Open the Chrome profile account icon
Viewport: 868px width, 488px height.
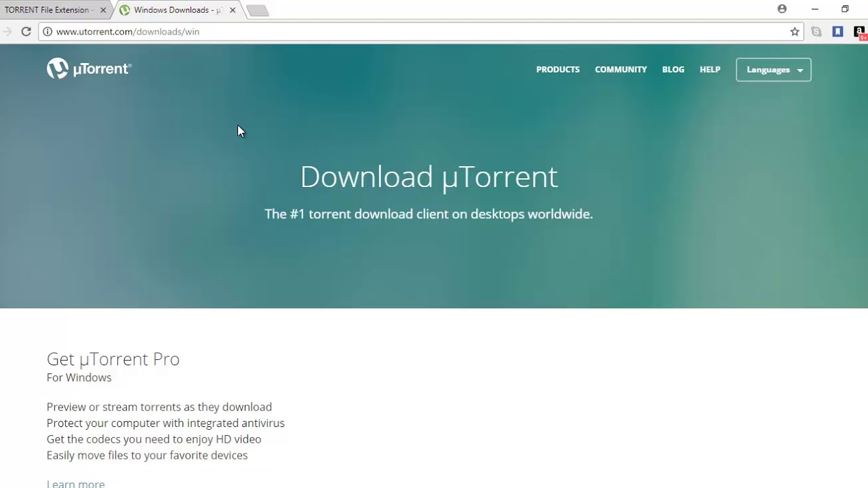(782, 9)
